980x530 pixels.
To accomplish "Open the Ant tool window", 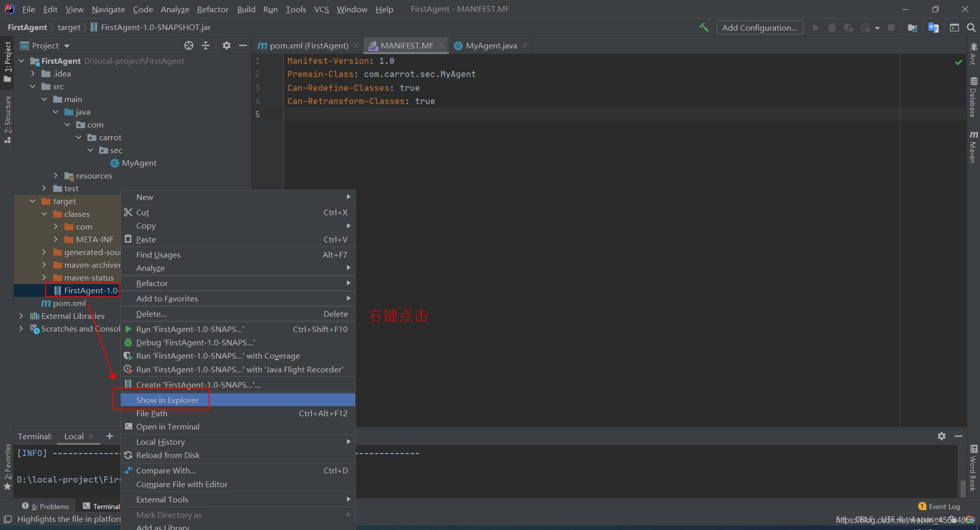I will (973, 54).
